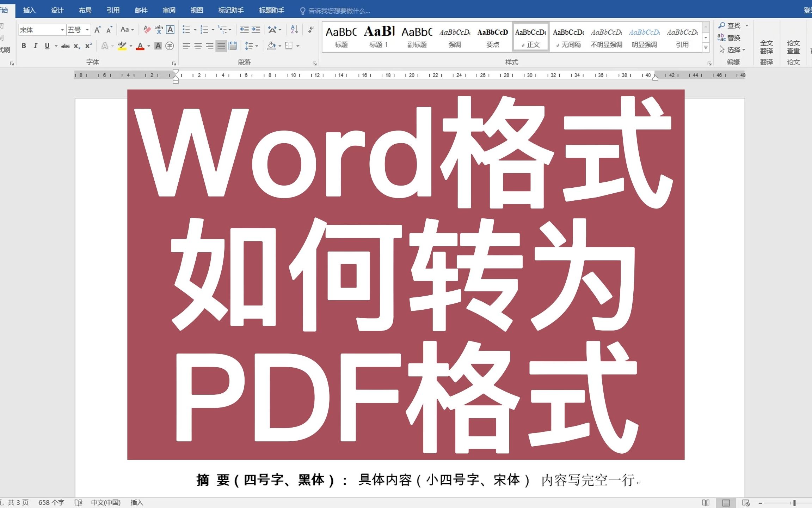This screenshot has width=812, height=508.
Task: Decrease the paragraph indent
Action: 244,30
